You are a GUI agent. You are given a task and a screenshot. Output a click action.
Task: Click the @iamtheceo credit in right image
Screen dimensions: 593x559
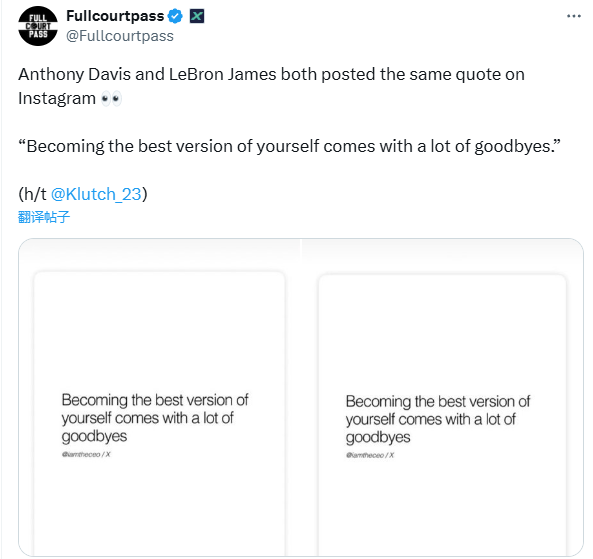pos(370,455)
